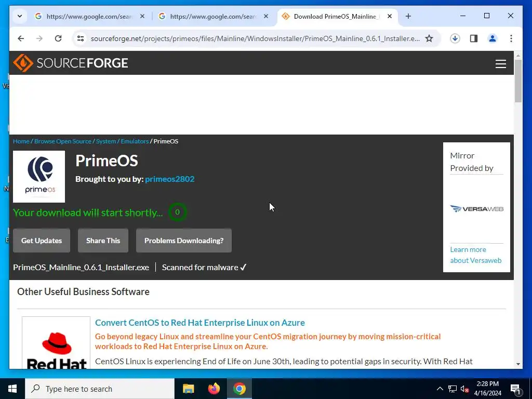Click the page vertical scrollbar thumb
Image resolution: width=532 pixels, height=399 pixels.
point(518,81)
